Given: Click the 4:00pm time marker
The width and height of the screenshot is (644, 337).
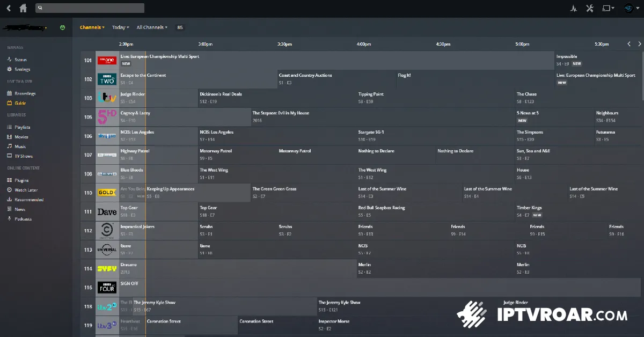Looking at the screenshot, I should 364,44.
